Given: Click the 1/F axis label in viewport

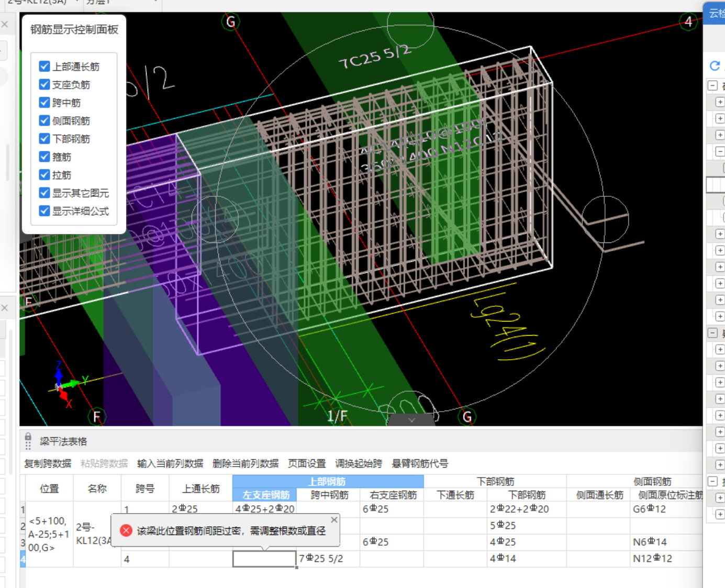Looking at the screenshot, I should (337, 416).
